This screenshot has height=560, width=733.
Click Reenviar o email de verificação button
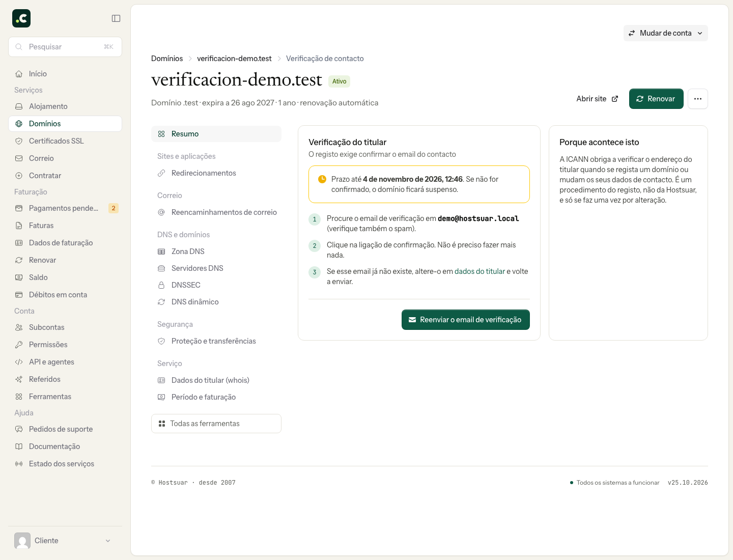466,320
